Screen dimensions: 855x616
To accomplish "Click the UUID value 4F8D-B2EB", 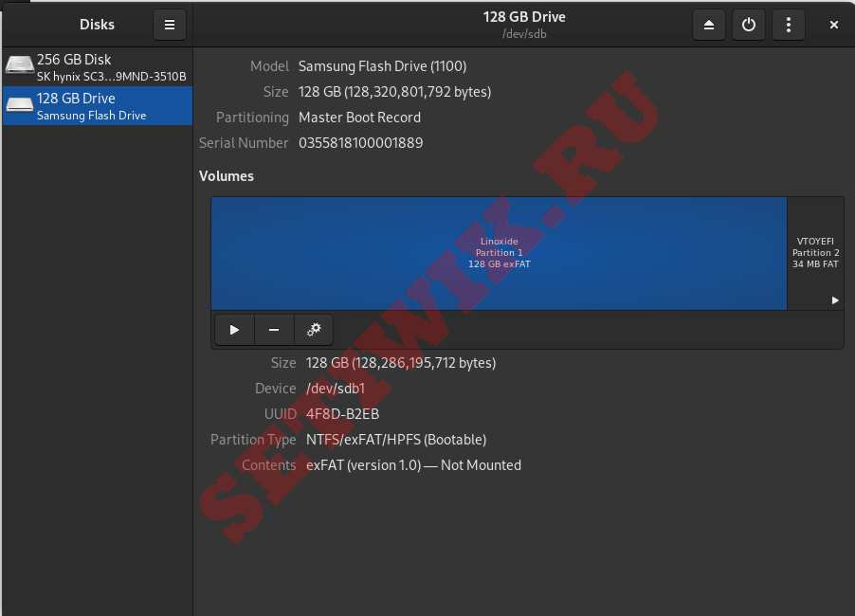I will [x=342, y=414].
